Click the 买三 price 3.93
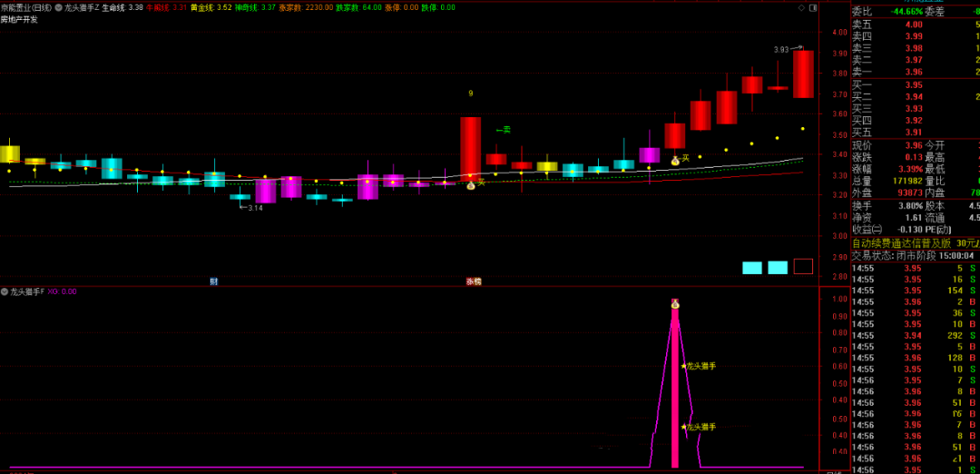 point(914,109)
